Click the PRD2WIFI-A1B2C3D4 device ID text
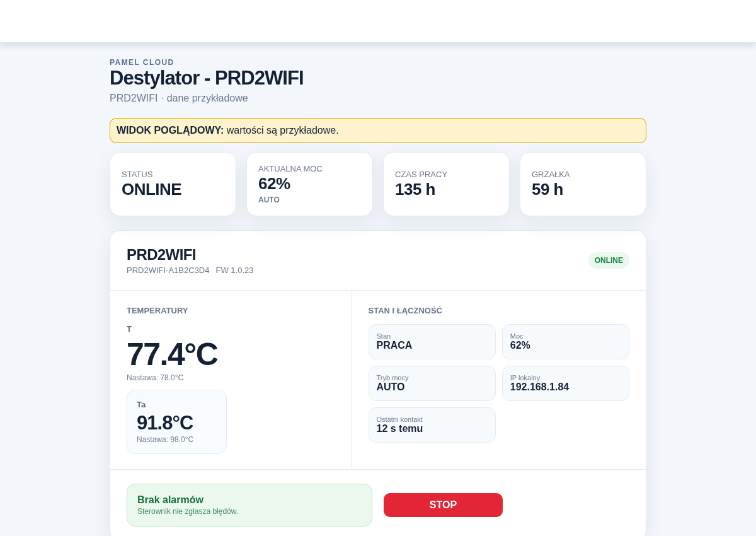This screenshot has width=756, height=536. [x=168, y=271]
